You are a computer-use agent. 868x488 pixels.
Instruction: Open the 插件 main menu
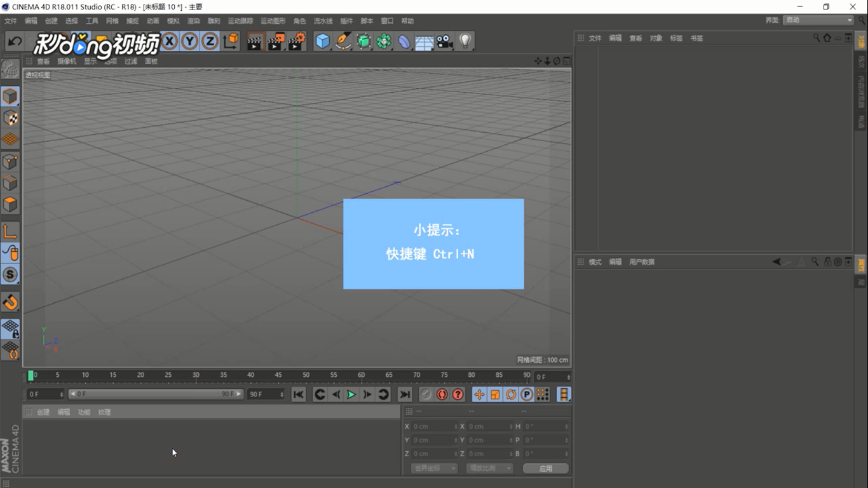click(x=346, y=21)
